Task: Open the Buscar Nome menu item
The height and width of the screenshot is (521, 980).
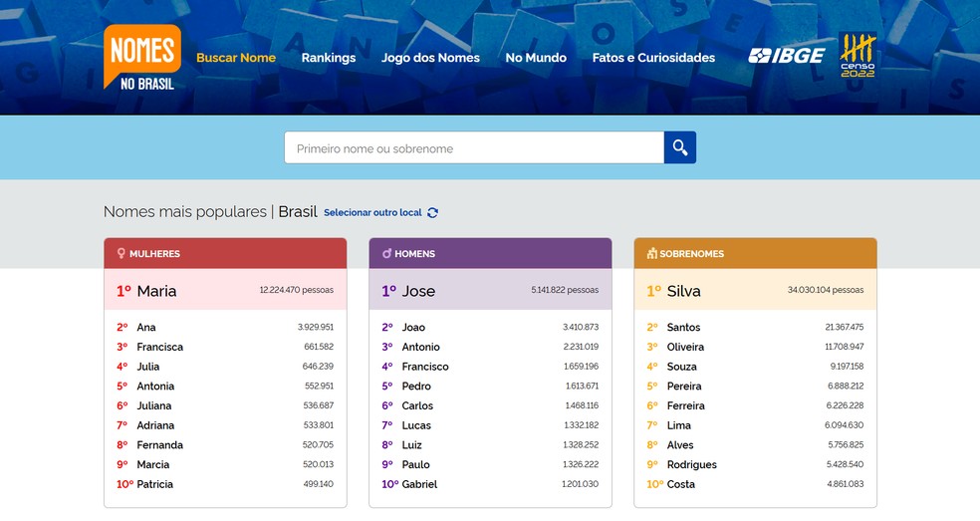Action: [x=236, y=58]
